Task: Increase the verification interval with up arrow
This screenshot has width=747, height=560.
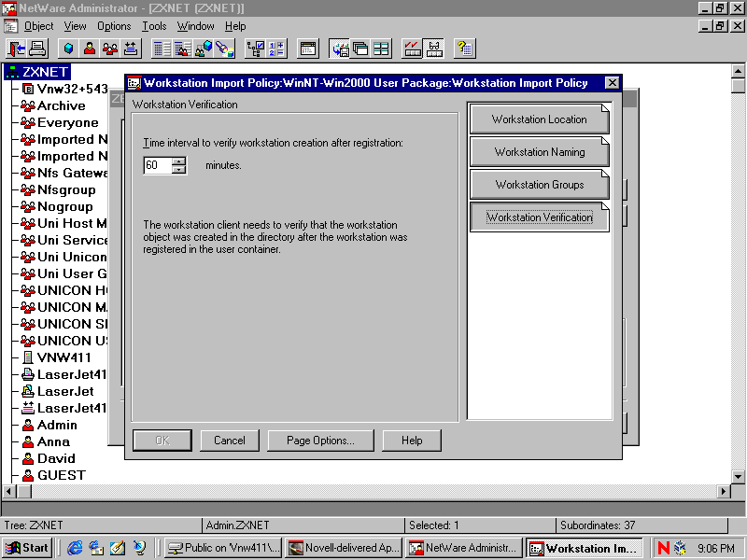Action: pyautogui.click(x=178, y=161)
